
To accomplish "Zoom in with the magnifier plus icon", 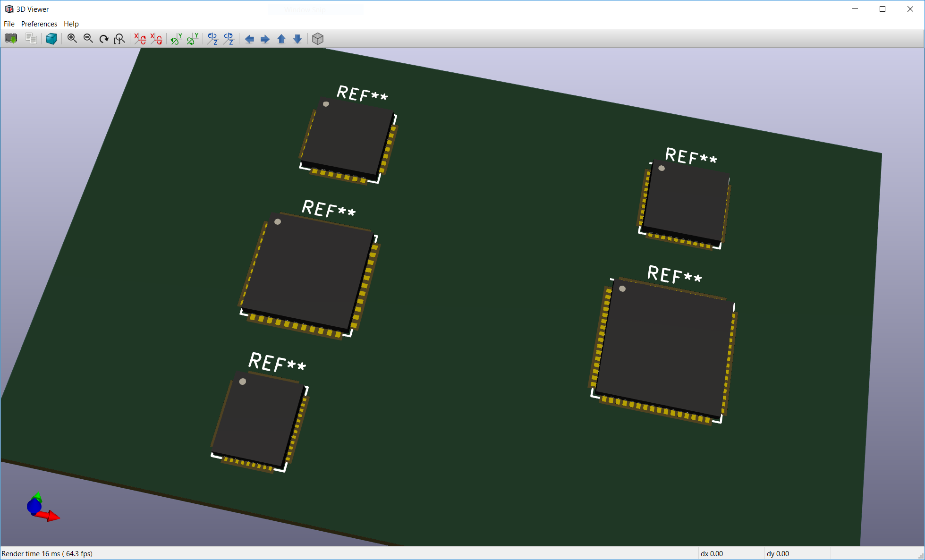I will point(72,39).
